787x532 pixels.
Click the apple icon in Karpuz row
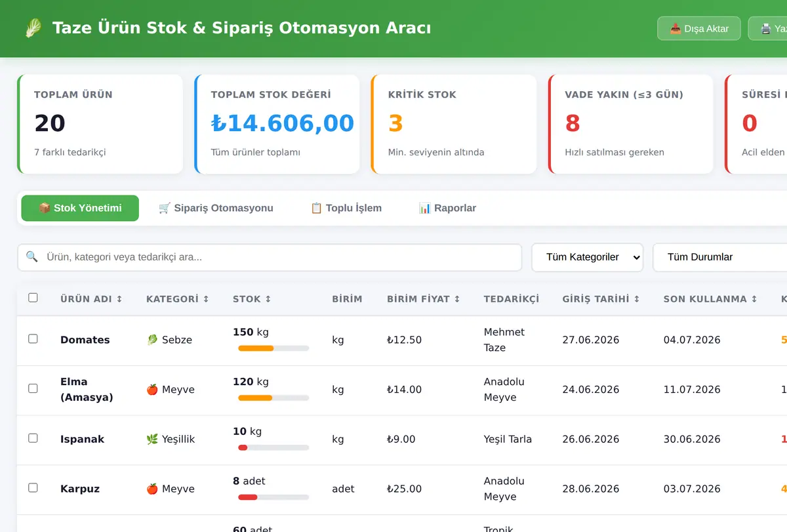coord(152,489)
